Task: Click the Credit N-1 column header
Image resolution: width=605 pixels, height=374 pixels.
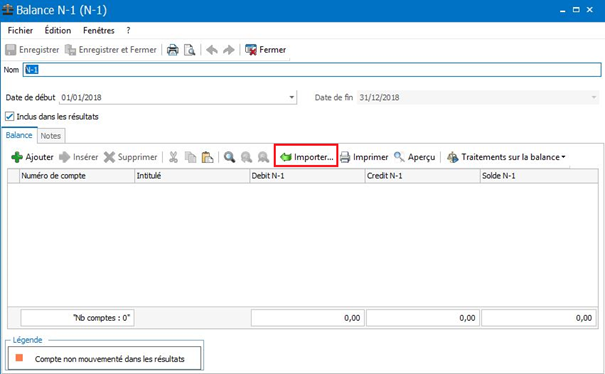Action: 422,176
